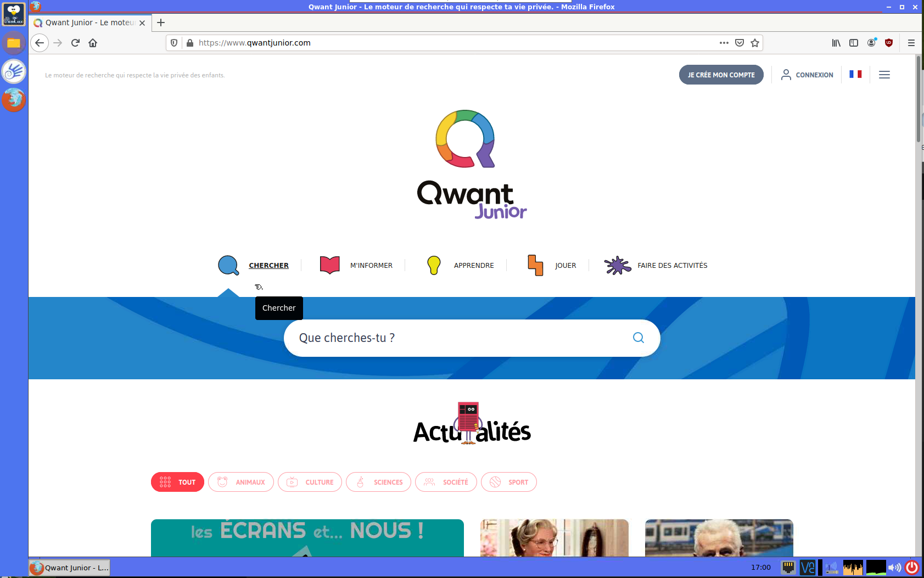Submit search with magnifier button

(x=639, y=338)
